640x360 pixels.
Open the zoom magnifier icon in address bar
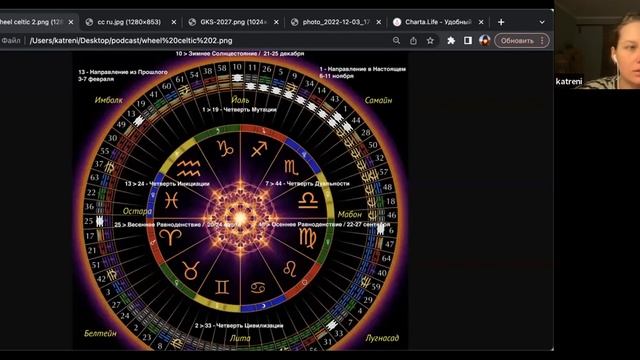click(396, 40)
